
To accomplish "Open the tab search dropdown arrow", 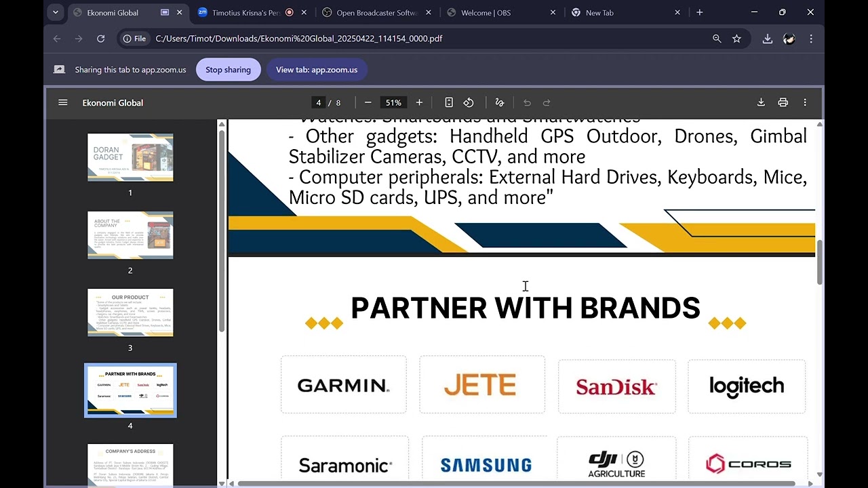I will [56, 12].
